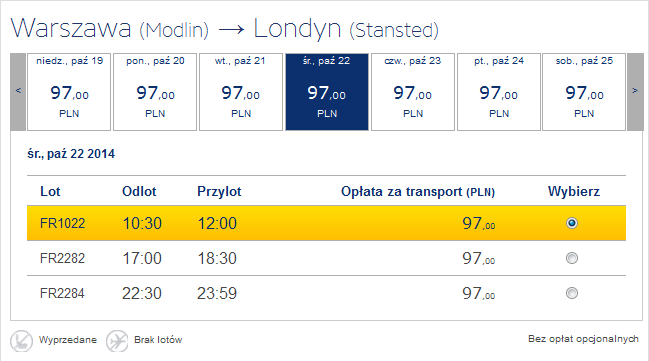The width and height of the screenshot is (649, 361).
Task: Click the FR2282 17:00 flight row
Action: pos(327,258)
